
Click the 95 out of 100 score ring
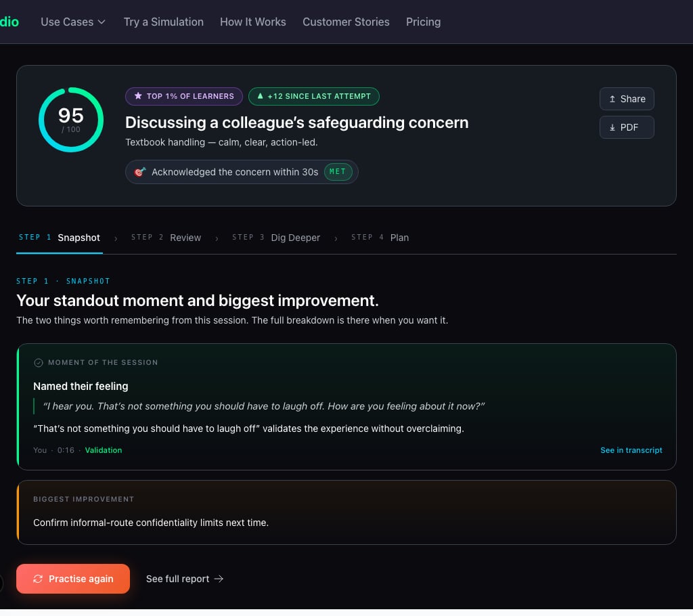tap(70, 120)
